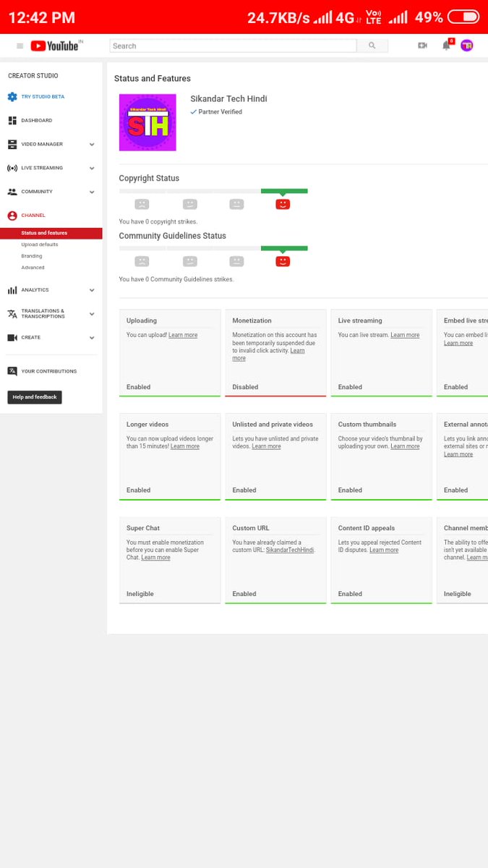Open Branding submenu item
This screenshot has width=488, height=868.
click(32, 256)
